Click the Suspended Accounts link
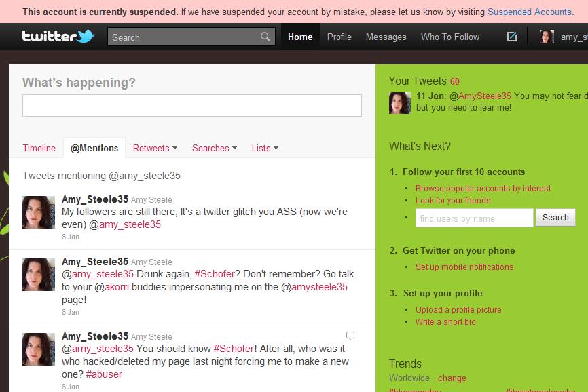The height and width of the screenshot is (392, 588). tap(530, 12)
